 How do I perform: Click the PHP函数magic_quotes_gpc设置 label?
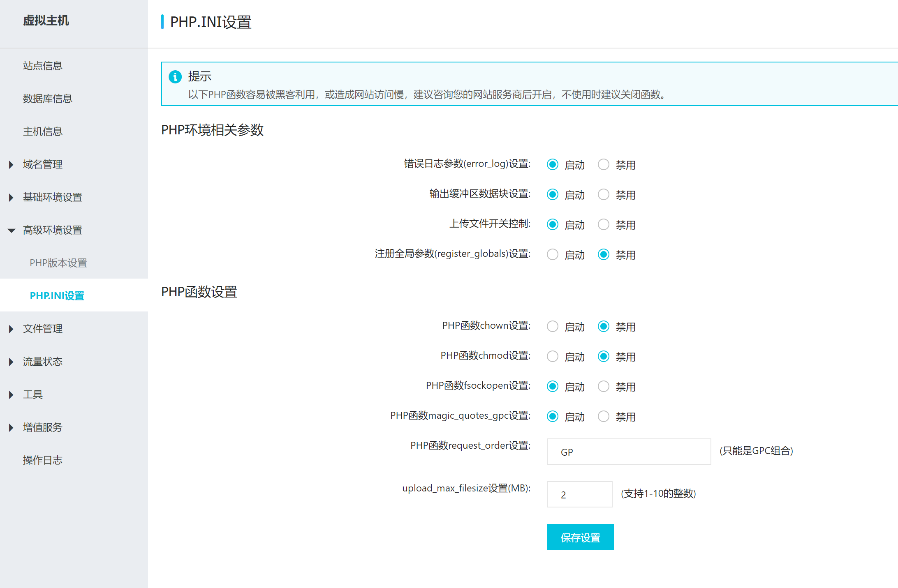[x=461, y=416]
